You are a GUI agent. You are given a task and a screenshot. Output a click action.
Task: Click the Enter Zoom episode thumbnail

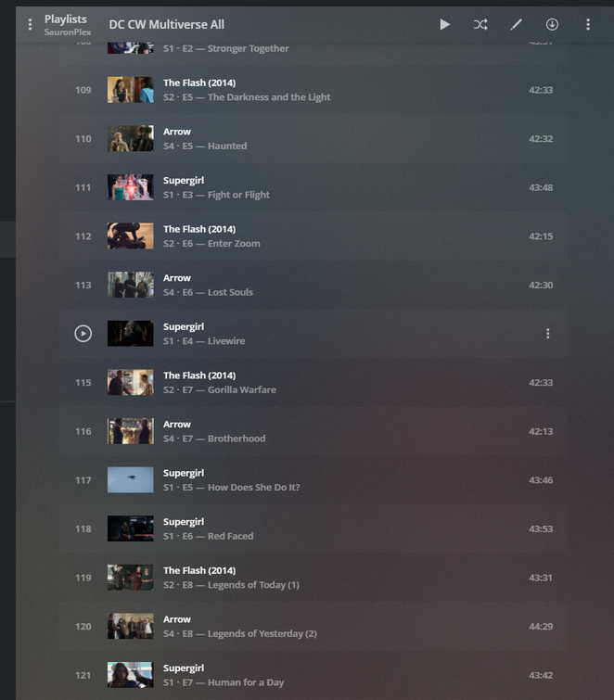(x=131, y=235)
